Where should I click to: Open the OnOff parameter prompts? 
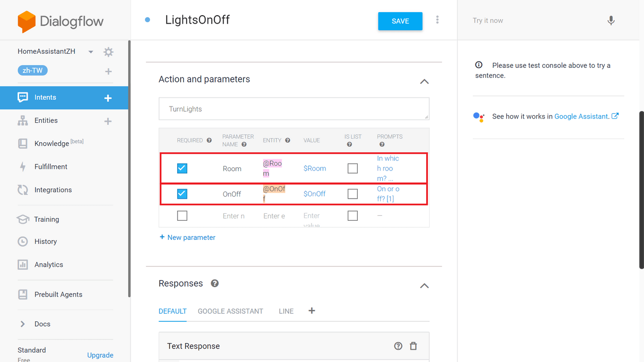(388, 194)
